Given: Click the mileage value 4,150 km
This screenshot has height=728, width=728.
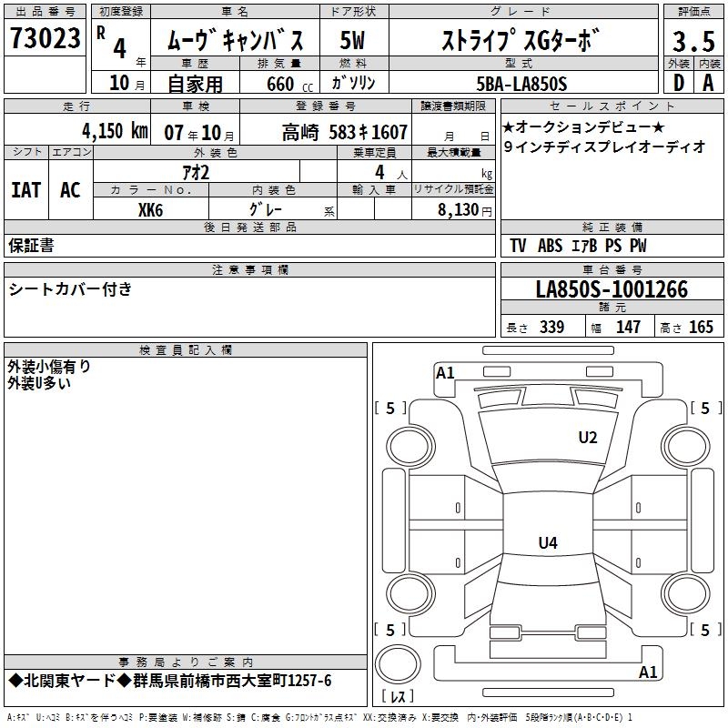Looking at the screenshot, I should tap(114, 131).
